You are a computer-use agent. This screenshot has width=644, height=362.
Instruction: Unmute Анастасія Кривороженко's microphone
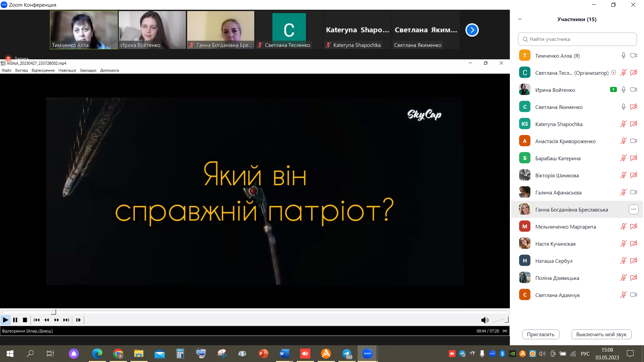tap(623, 141)
